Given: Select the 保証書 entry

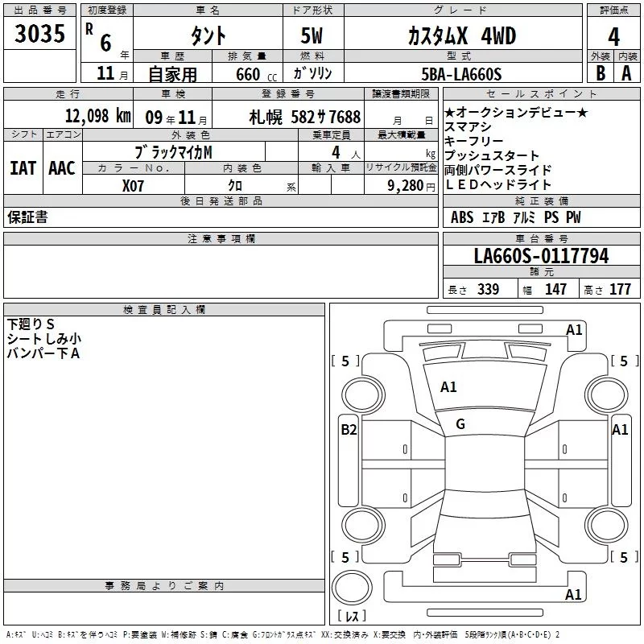Looking at the screenshot, I should (27, 217).
